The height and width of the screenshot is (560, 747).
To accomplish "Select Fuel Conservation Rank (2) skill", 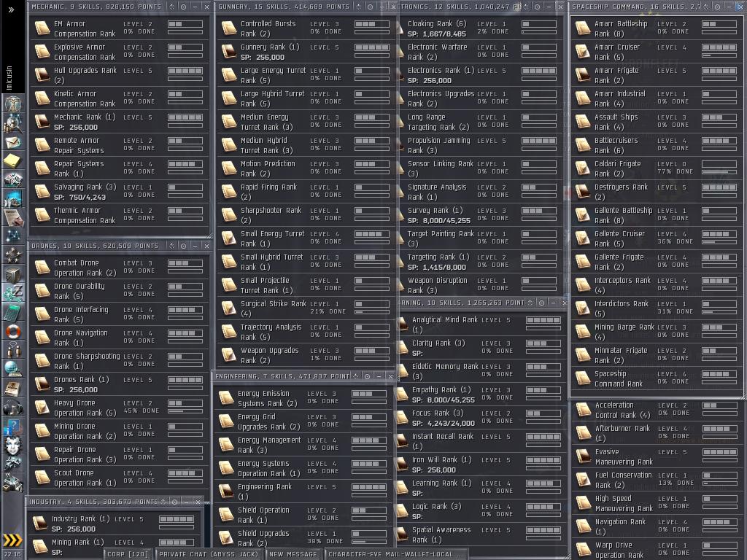I will tap(657, 480).
